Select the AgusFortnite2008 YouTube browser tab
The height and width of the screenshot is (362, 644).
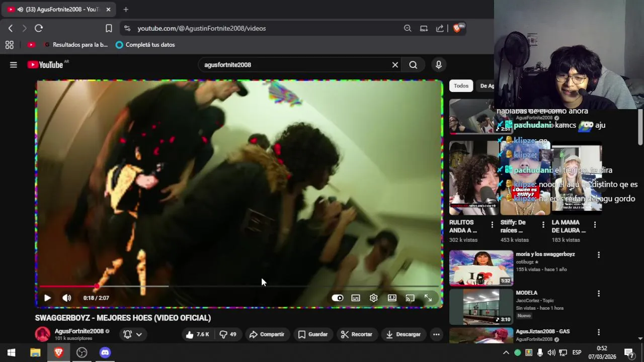(x=59, y=10)
